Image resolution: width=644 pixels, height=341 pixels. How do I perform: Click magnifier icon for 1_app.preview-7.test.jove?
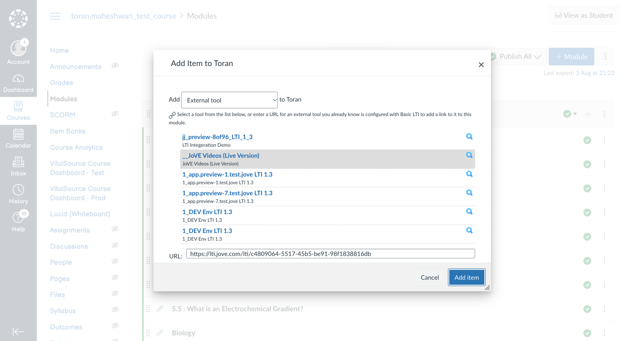click(x=469, y=193)
